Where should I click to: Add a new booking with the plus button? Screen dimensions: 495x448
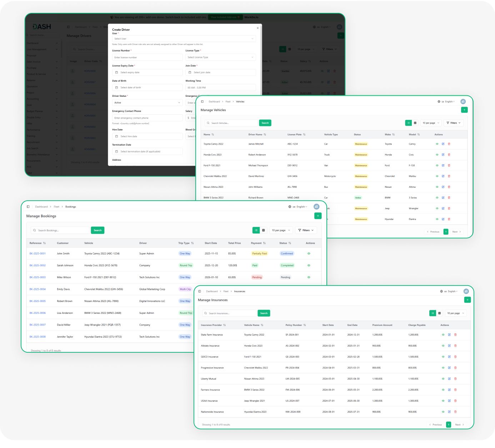318,216
